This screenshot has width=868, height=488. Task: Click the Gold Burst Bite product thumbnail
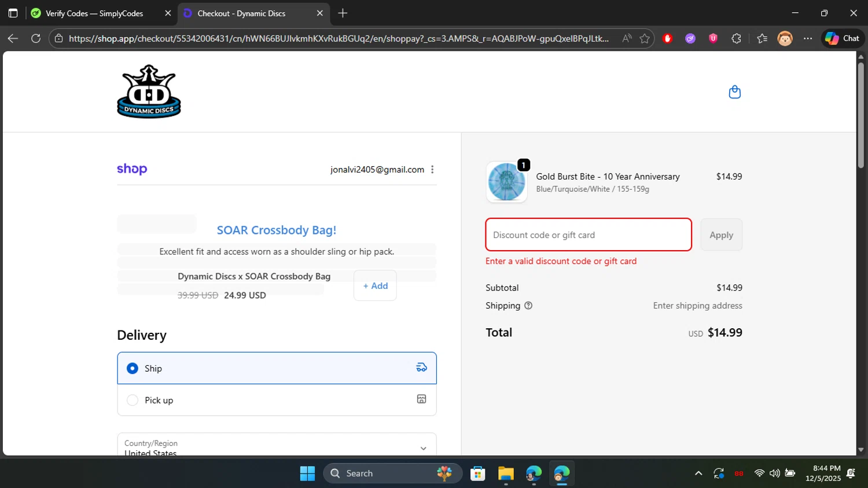coord(506,182)
